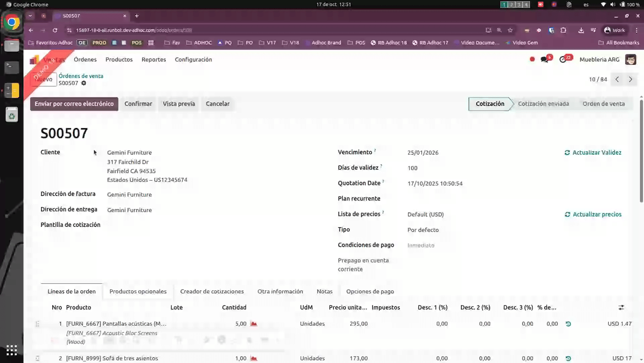Open the Configuración menu
The width and height of the screenshot is (644, 363).
point(193,59)
